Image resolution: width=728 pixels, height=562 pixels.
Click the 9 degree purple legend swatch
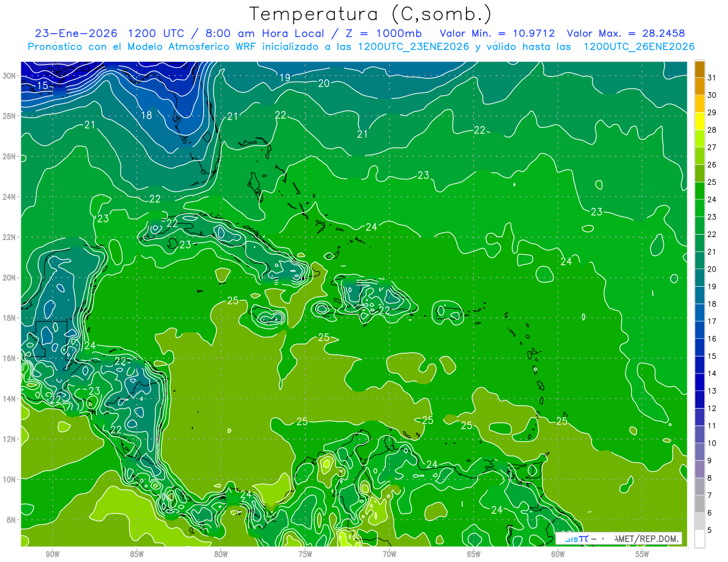(699, 469)
